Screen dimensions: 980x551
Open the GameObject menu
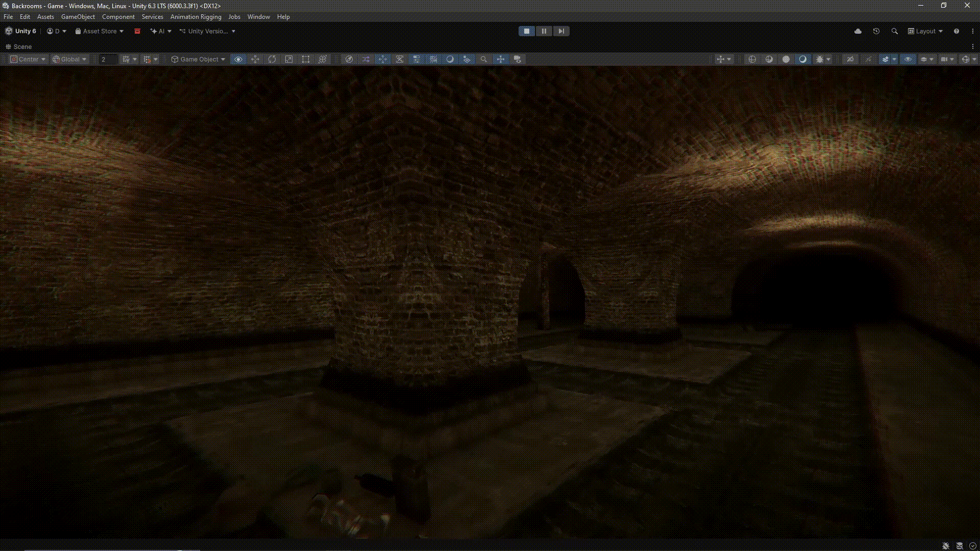pos(78,17)
